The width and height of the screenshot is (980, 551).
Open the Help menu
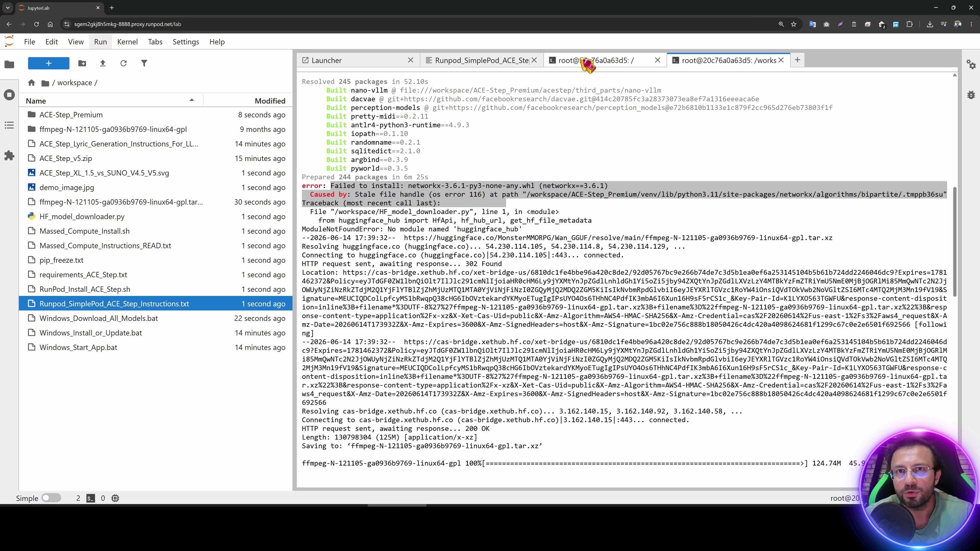[x=217, y=42]
